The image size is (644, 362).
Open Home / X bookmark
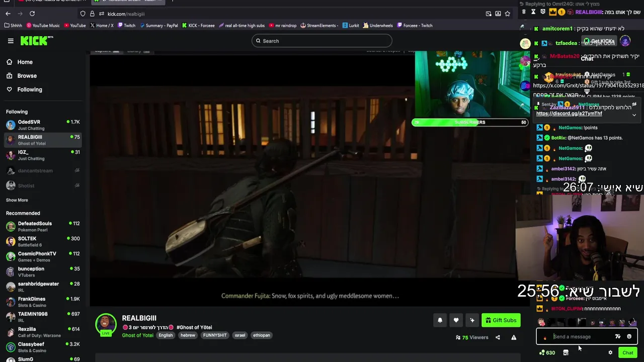[102, 26]
